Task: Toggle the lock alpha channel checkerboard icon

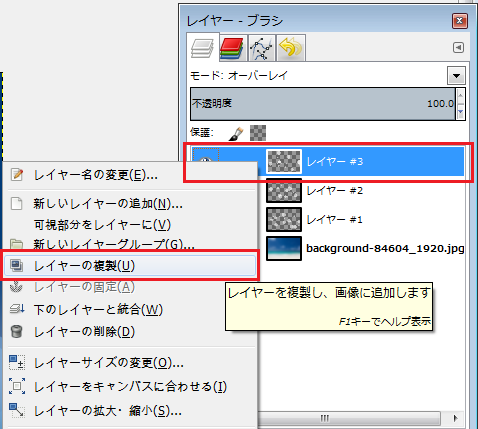Action: pos(258,133)
